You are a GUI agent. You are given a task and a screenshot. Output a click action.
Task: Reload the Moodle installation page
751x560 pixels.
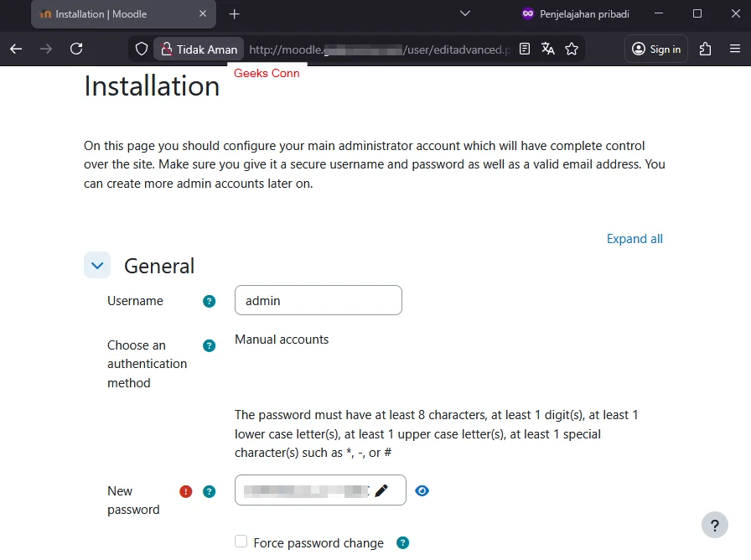coord(76,49)
